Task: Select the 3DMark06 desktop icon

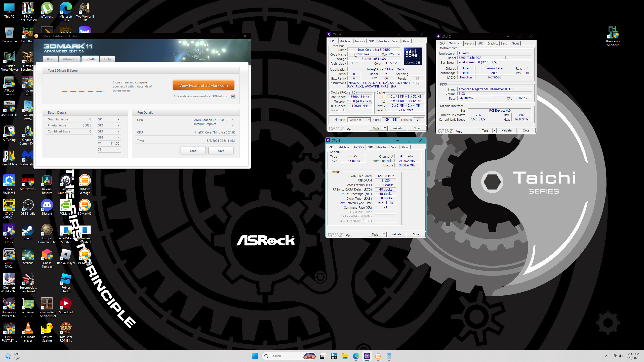Action: pyautogui.click(x=85, y=207)
